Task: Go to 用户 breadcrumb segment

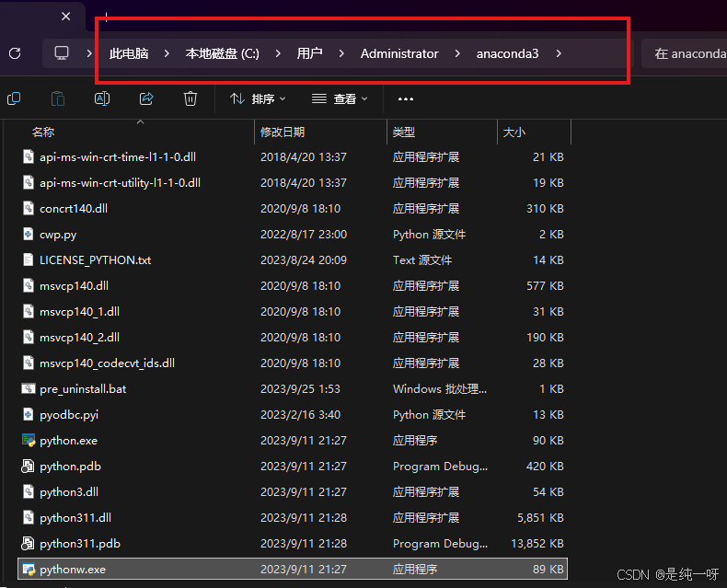Action: coord(310,53)
